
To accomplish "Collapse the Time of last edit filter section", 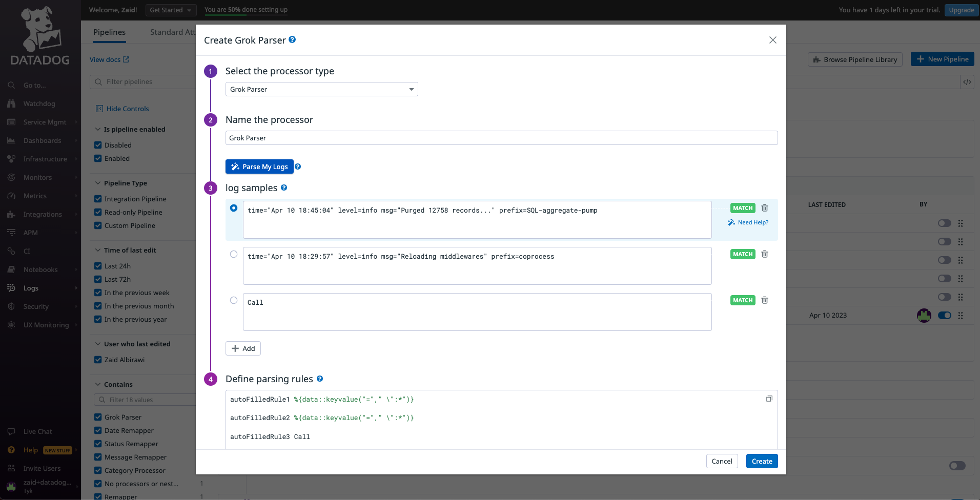I will pos(97,250).
